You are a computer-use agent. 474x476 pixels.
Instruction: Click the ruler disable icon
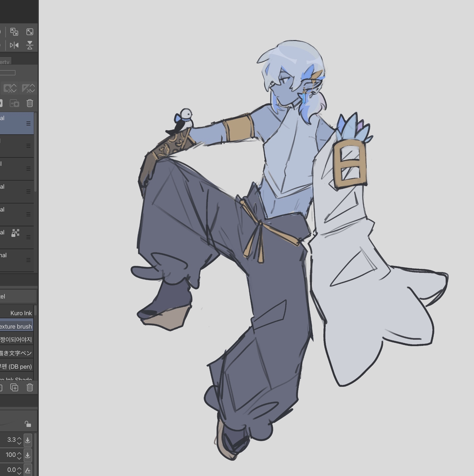(28, 88)
